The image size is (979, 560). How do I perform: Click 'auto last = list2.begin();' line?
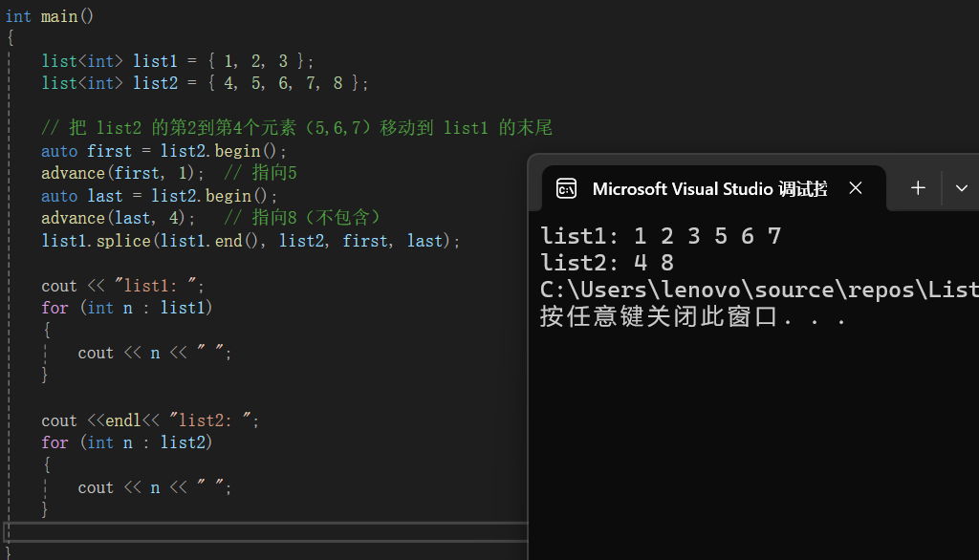(160, 196)
